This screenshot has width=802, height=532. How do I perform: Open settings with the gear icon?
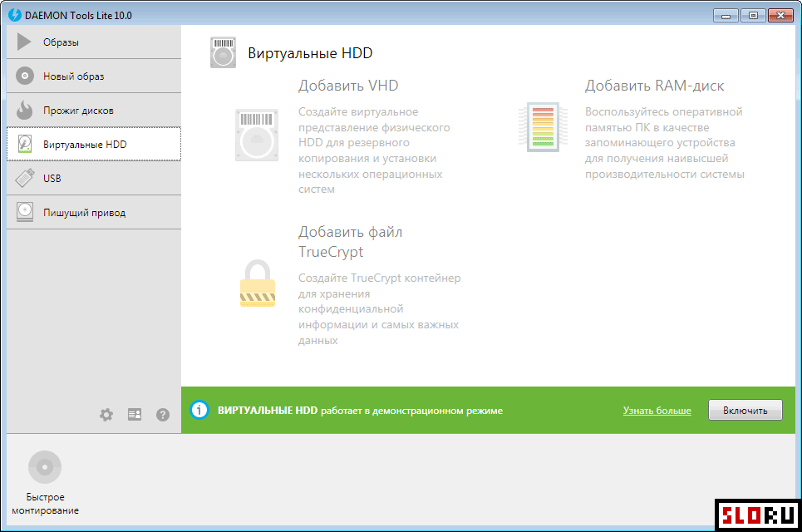pos(106,414)
